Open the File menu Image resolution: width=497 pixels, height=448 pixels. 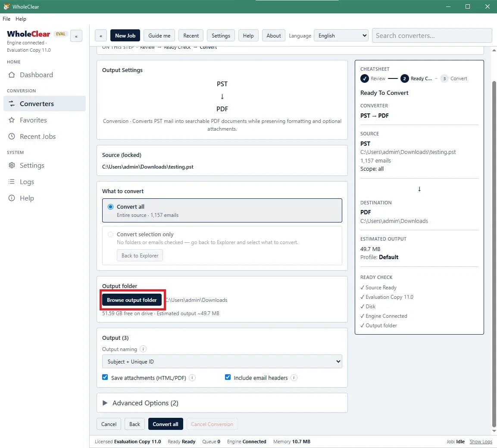[6, 19]
